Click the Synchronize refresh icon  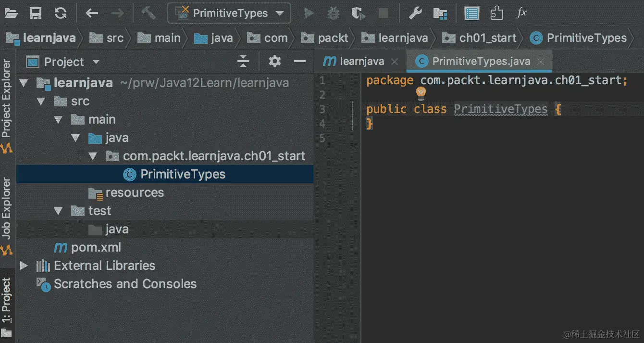pyautogui.click(x=61, y=13)
